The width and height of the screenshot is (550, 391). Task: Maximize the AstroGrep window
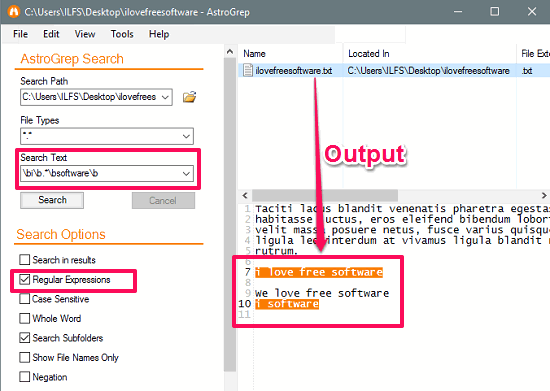(495, 12)
